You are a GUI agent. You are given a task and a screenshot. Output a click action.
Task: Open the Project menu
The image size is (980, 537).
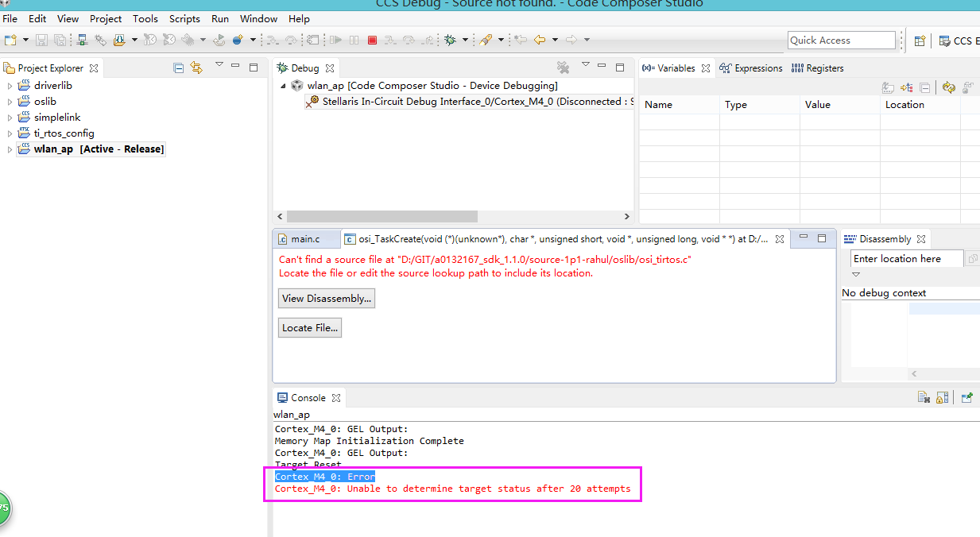[x=106, y=18]
